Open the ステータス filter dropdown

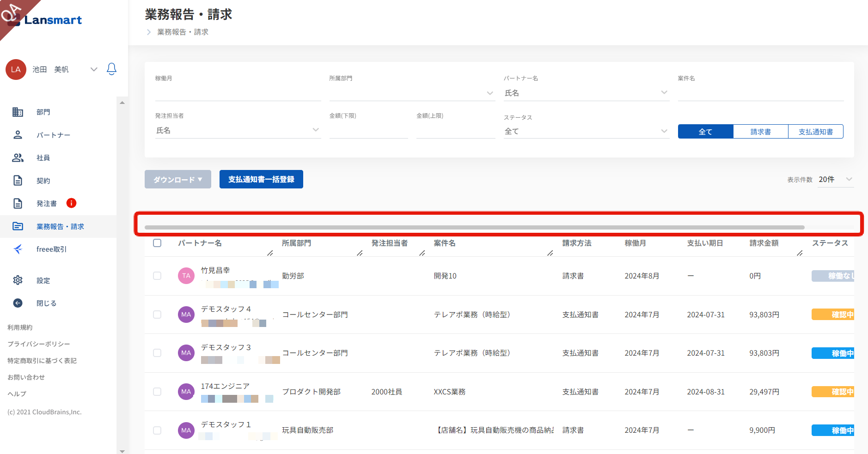pyautogui.click(x=586, y=131)
